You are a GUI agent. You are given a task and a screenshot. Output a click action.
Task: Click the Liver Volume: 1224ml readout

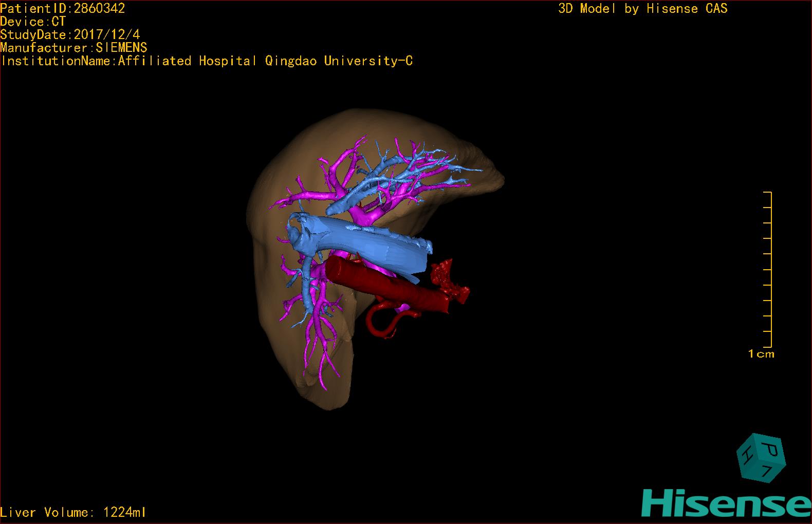point(73,512)
